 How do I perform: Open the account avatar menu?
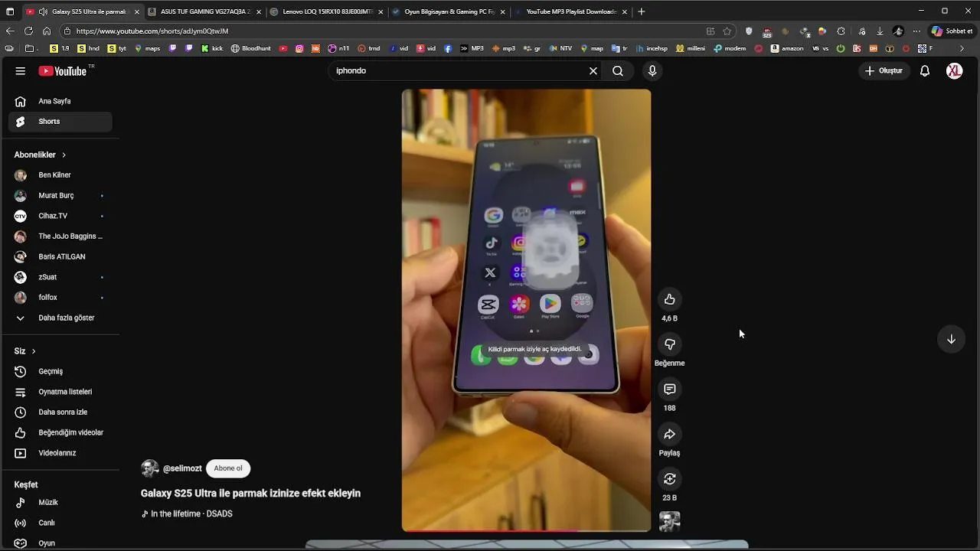(954, 71)
